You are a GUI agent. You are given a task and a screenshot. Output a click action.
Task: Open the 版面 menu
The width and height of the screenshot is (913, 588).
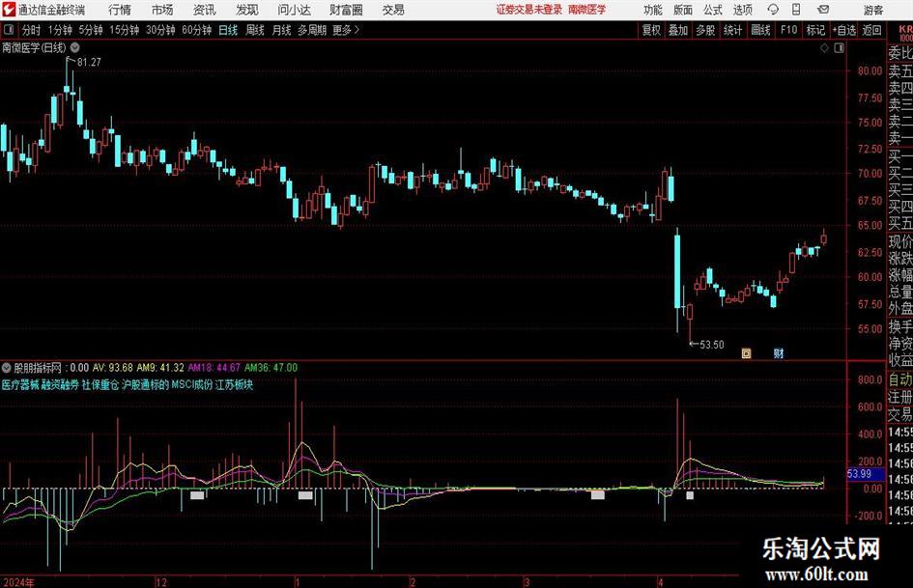click(x=682, y=10)
